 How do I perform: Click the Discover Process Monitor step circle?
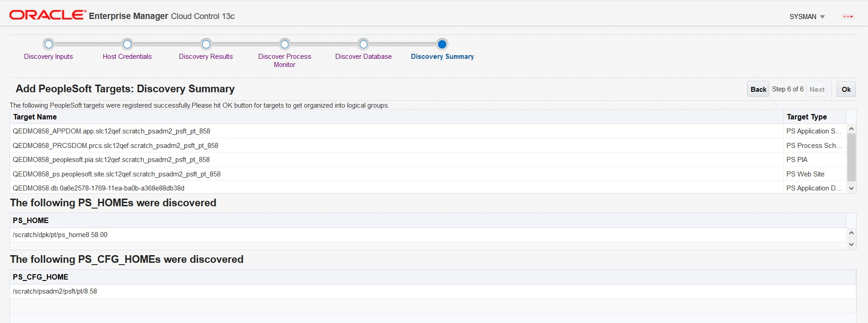pos(285,44)
